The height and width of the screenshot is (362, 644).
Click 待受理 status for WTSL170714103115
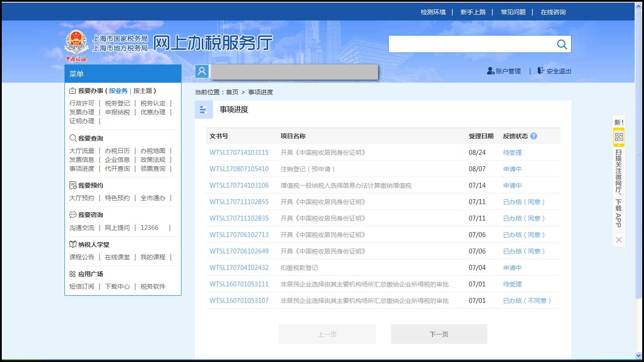(512, 153)
